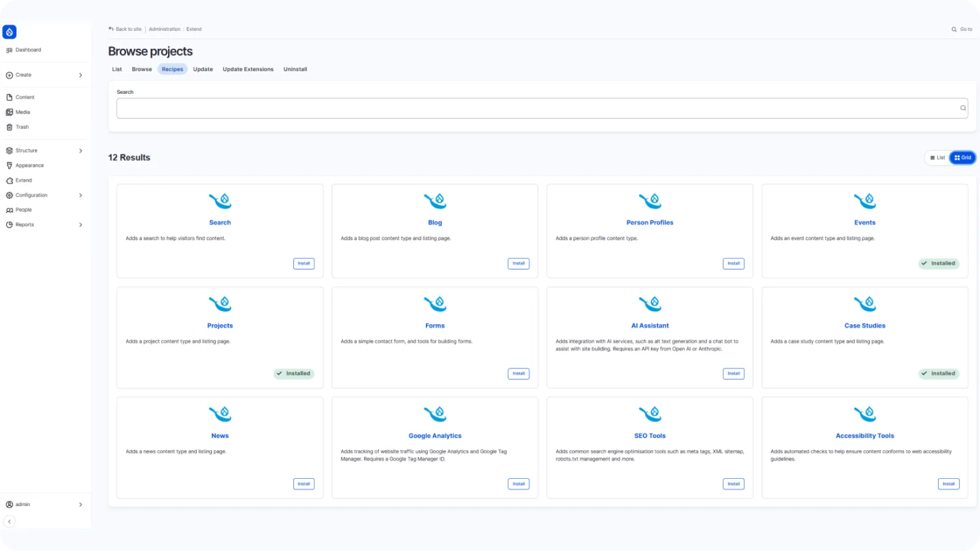Screen dimensions: 980x551
Task: Collapse the sidebar with bottom arrow button
Action: click(x=9, y=521)
